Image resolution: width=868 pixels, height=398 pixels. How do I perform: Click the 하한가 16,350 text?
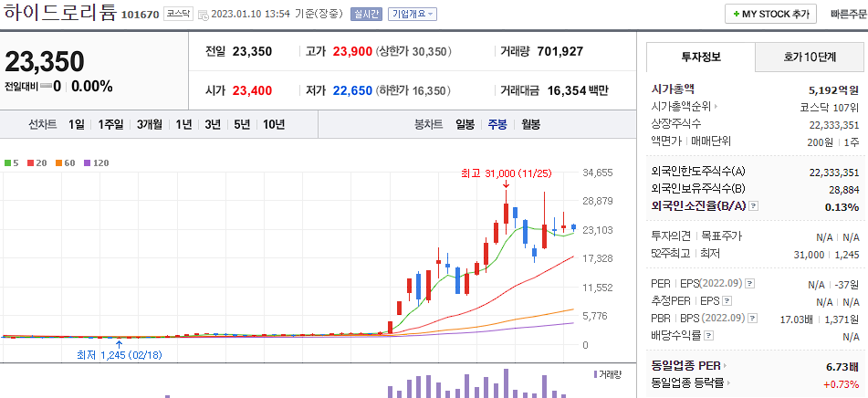pyautogui.click(x=414, y=90)
